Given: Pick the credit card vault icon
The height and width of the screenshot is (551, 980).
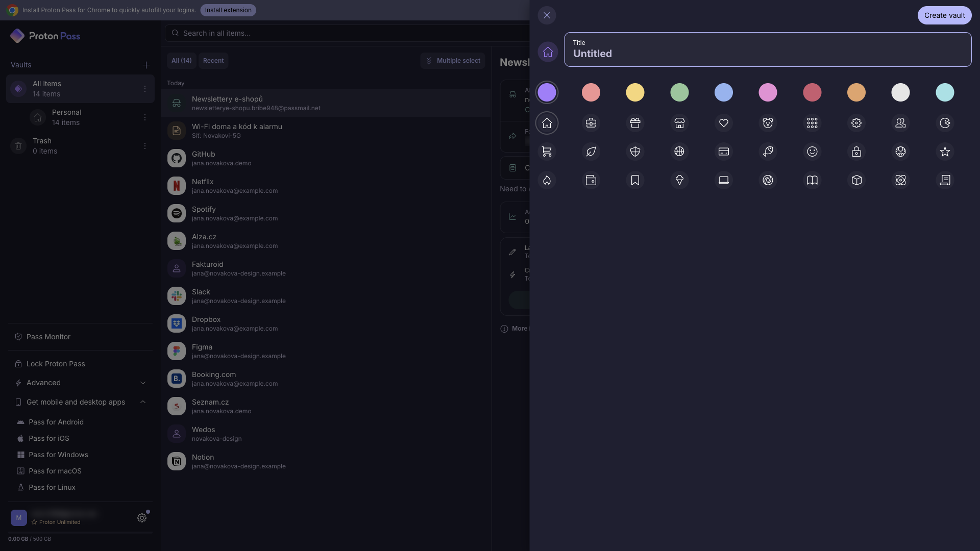Looking at the screenshot, I should tap(724, 152).
